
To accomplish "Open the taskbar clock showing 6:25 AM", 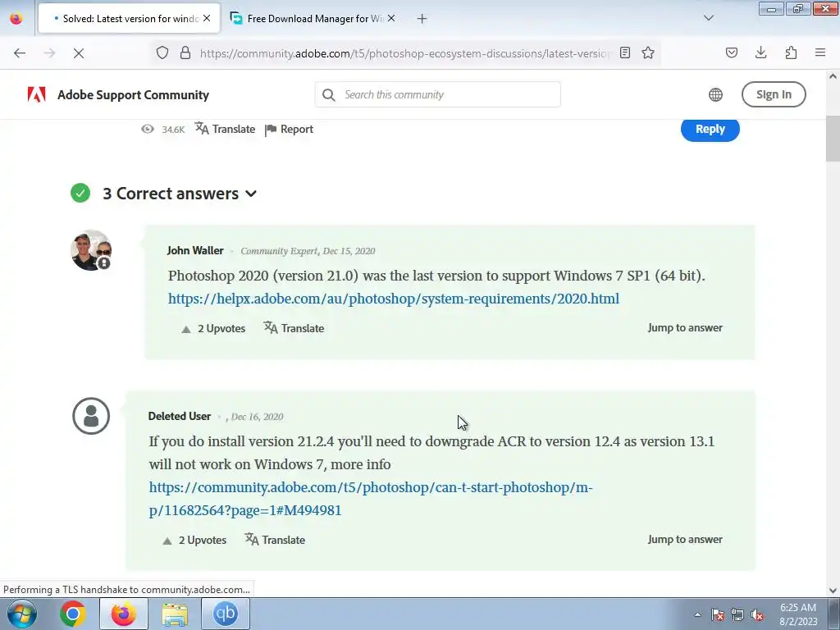I will click(x=798, y=614).
